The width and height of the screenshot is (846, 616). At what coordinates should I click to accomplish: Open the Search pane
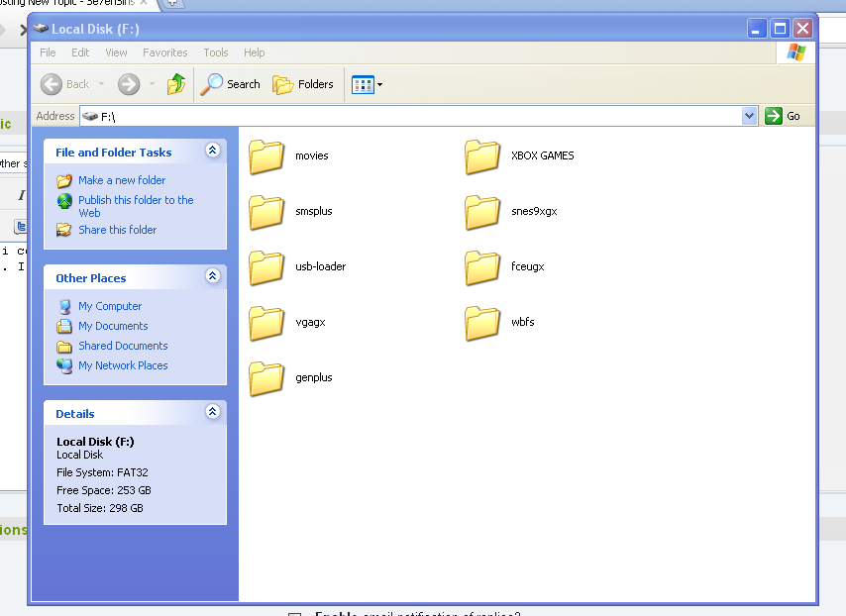click(x=231, y=84)
